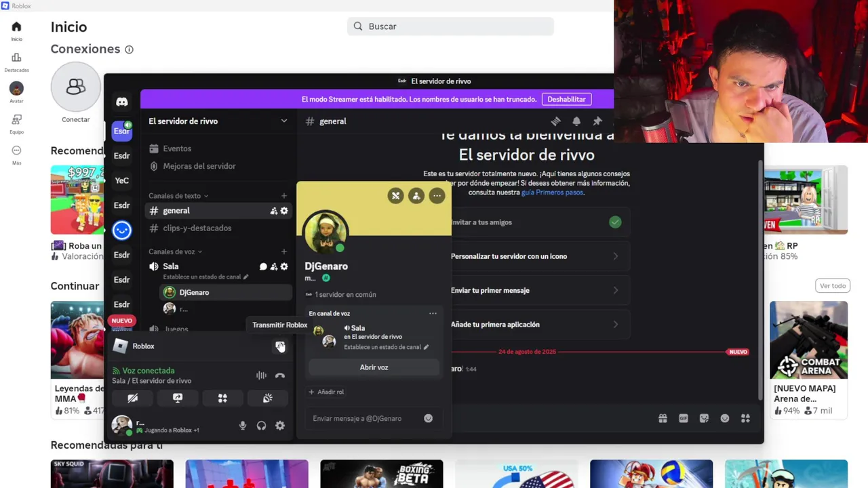Image resolution: width=868 pixels, height=488 pixels.
Task: Open Discord direct messages home icon
Action: [121, 102]
